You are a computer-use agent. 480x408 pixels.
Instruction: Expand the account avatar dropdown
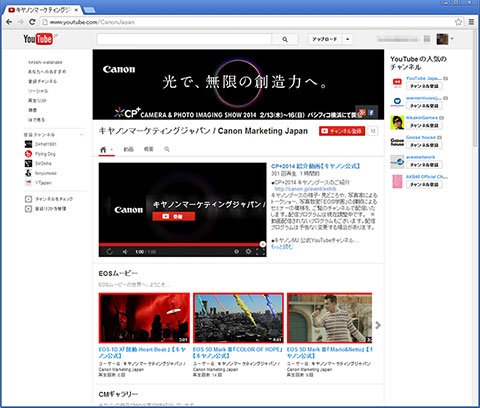click(x=452, y=39)
